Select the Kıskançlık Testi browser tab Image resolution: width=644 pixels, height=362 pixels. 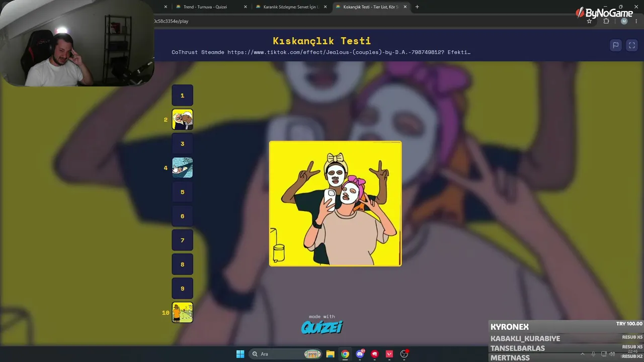click(x=371, y=7)
